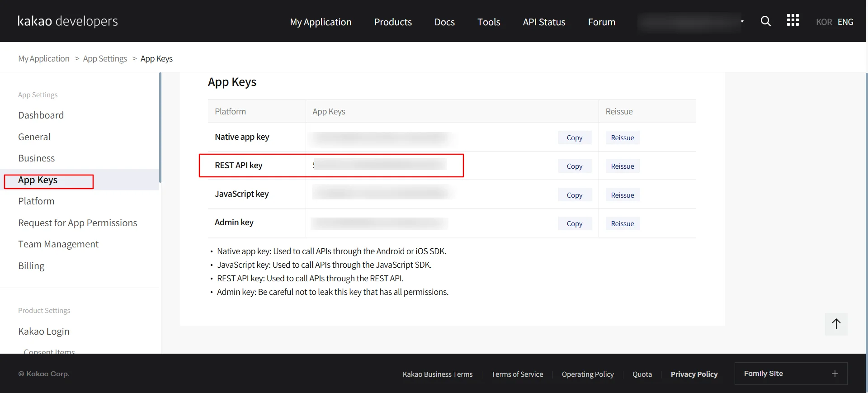This screenshot has width=868, height=393.
Task: Switch language to KOR
Action: 824,22
